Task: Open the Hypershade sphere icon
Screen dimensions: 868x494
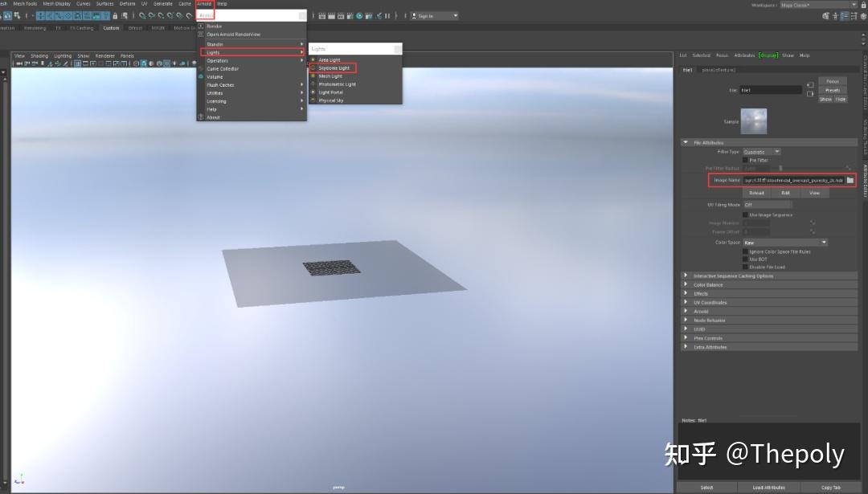Action: click(359, 16)
